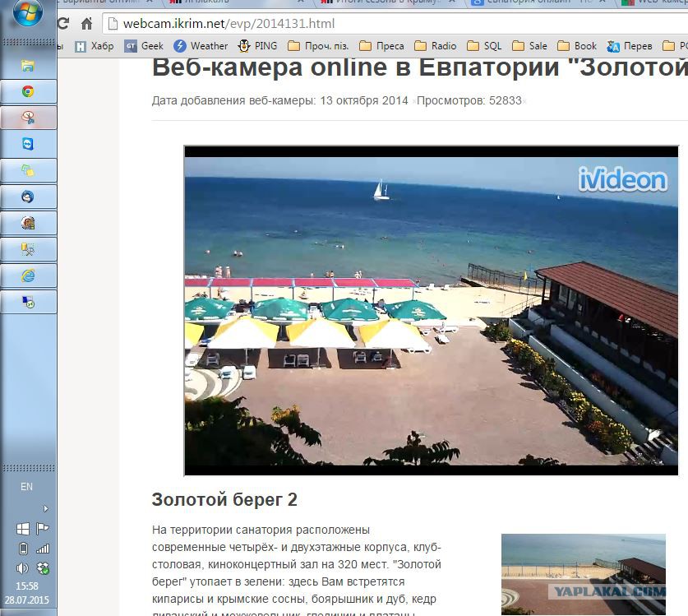Launch Internet Explorer from the taskbar
Image resolution: width=688 pixels, height=616 pixels.
(28, 276)
